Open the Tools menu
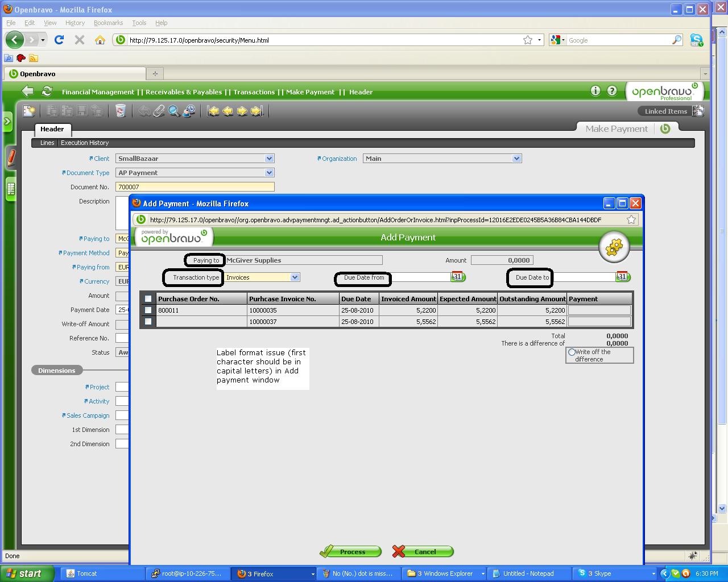This screenshot has height=582, width=728. pyautogui.click(x=139, y=23)
